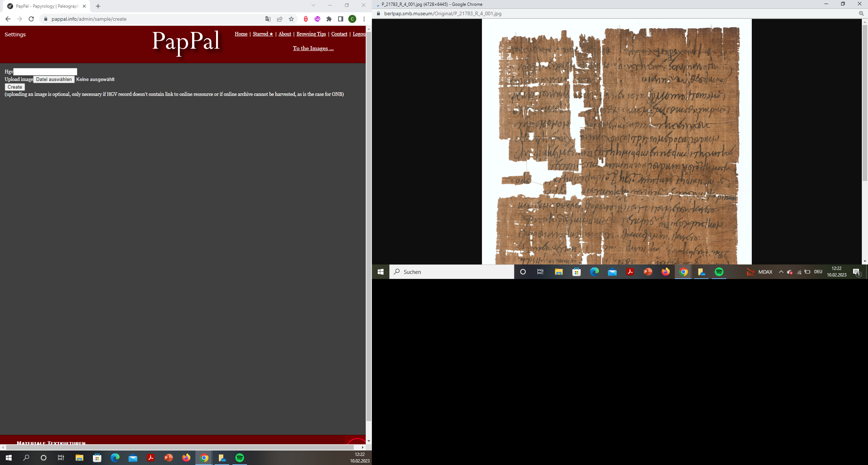
Task: Click DEU language indicator
Action: [818, 272]
